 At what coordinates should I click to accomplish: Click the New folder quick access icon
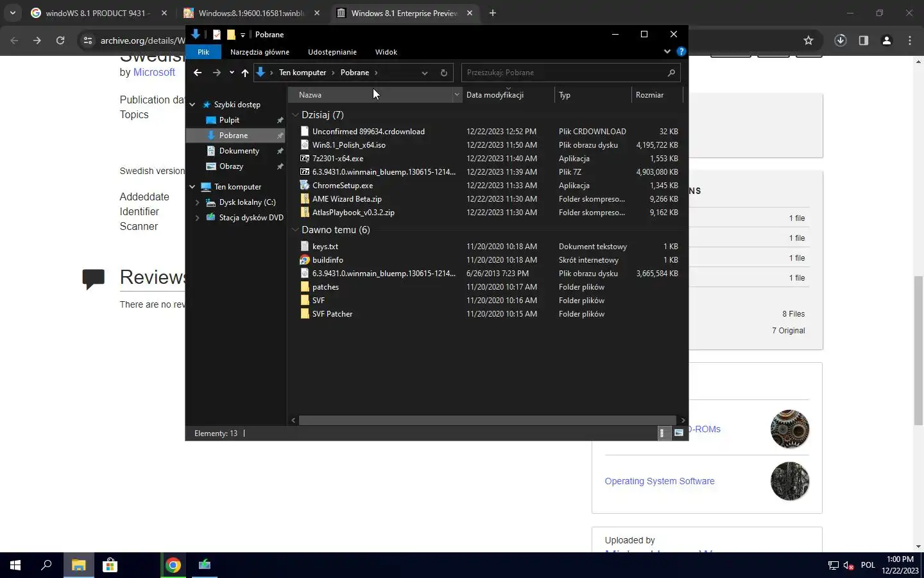(231, 35)
